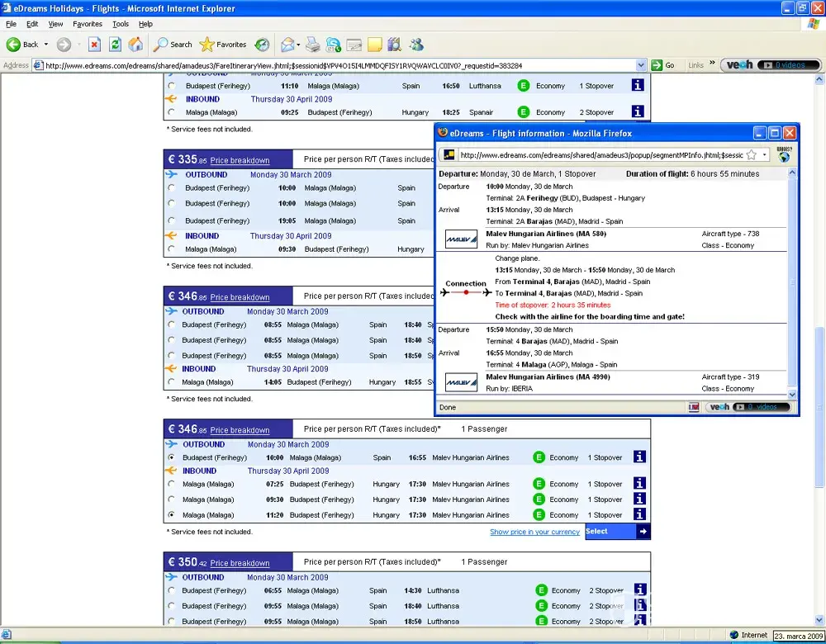Open the 'Show price in your currency' link

534,533
